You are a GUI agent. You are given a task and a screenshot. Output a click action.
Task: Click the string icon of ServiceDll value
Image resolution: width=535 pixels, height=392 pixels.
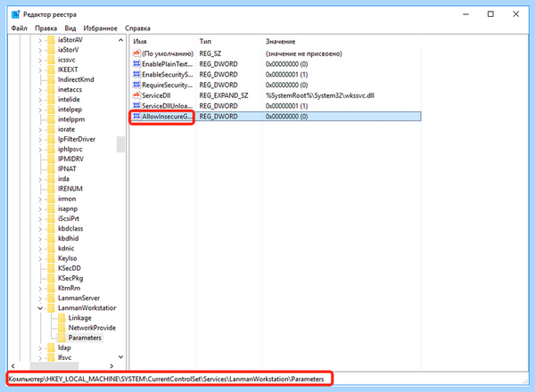tap(136, 95)
